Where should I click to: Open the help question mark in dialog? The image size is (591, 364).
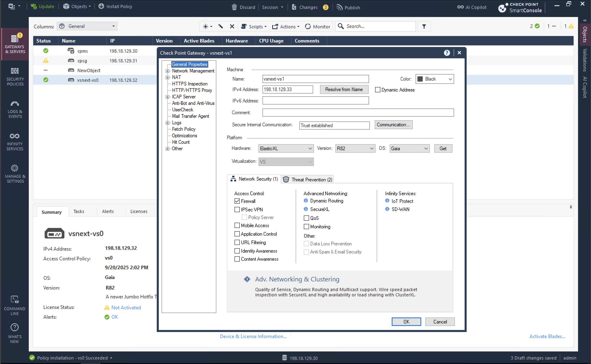pyautogui.click(x=447, y=53)
